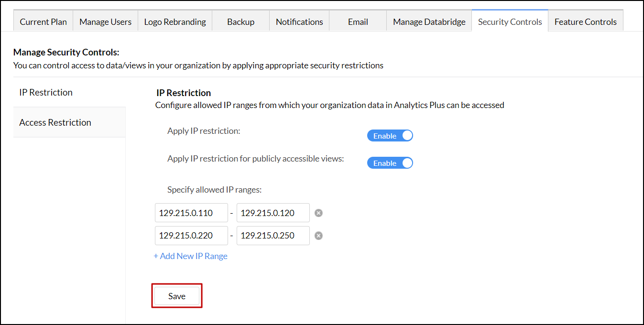Open the Manage Users tab
This screenshot has height=325, width=644.
click(x=105, y=22)
